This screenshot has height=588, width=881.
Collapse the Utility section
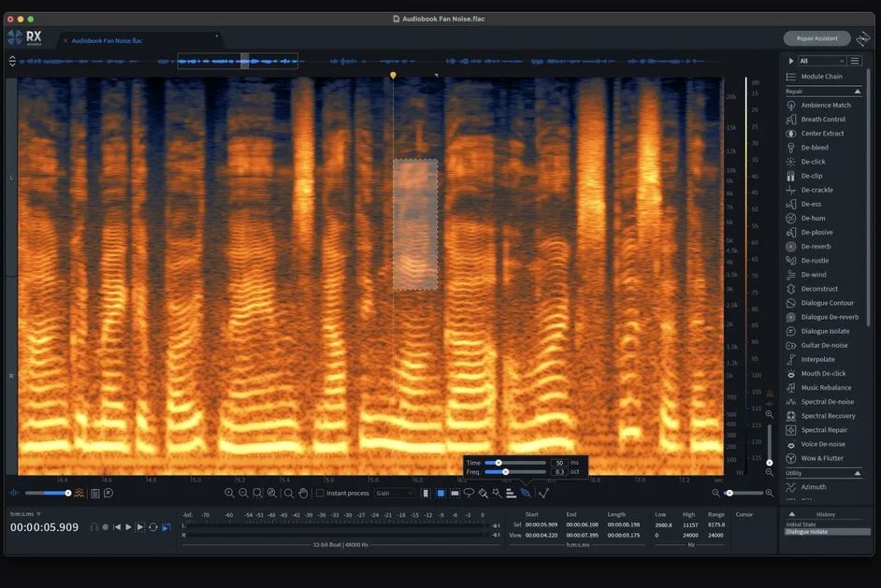858,473
